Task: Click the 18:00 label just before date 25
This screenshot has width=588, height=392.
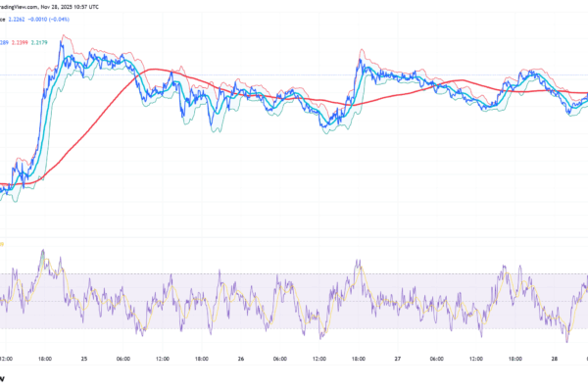Action: [46, 359]
